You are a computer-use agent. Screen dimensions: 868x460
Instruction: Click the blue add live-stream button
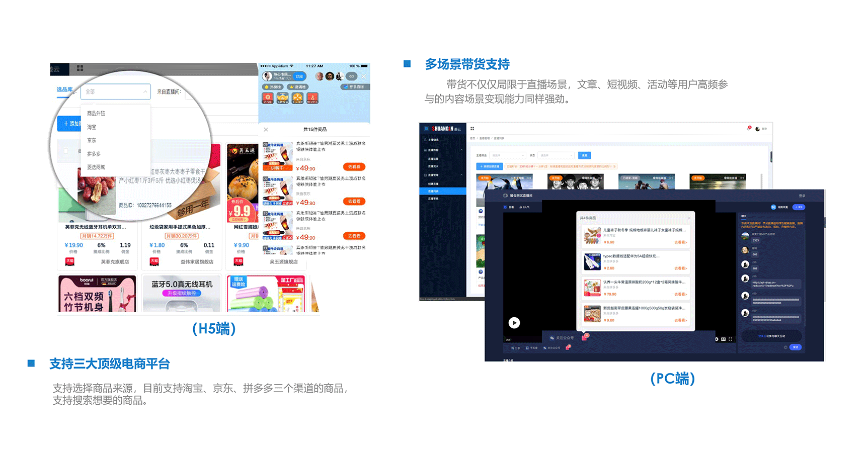point(490,166)
